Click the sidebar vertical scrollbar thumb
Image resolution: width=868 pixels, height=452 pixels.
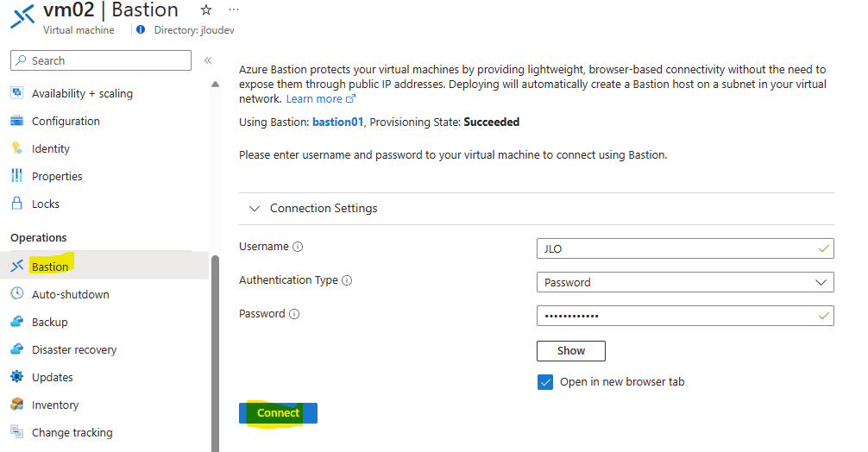click(216, 353)
